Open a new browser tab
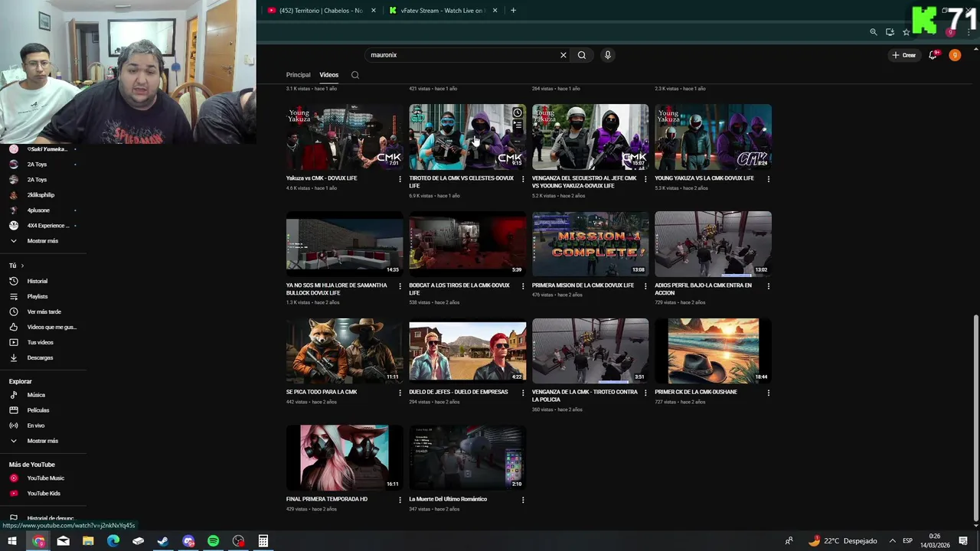Screen dimensions: 980x551 pyautogui.click(x=513, y=11)
